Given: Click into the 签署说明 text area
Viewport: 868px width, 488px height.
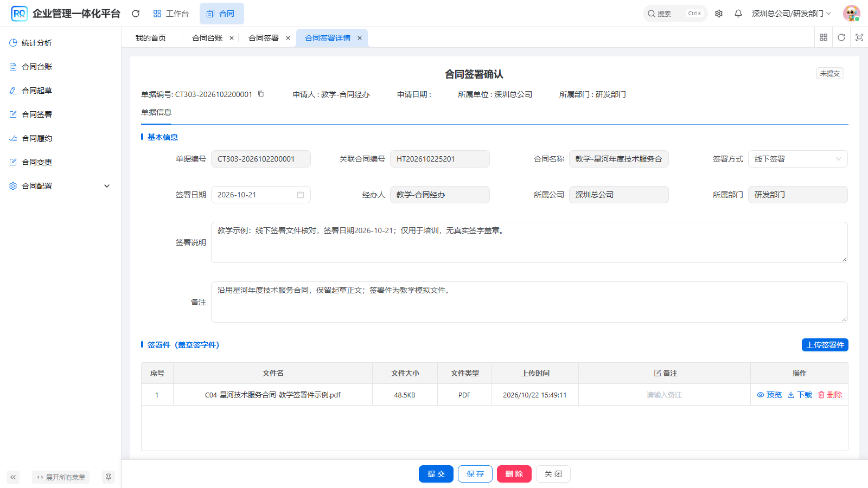Looking at the screenshot, I should [x=529, y=242].
